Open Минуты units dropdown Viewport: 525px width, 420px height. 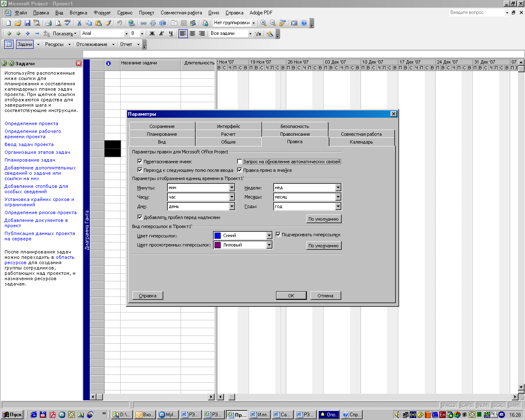(x=232, y=187)
